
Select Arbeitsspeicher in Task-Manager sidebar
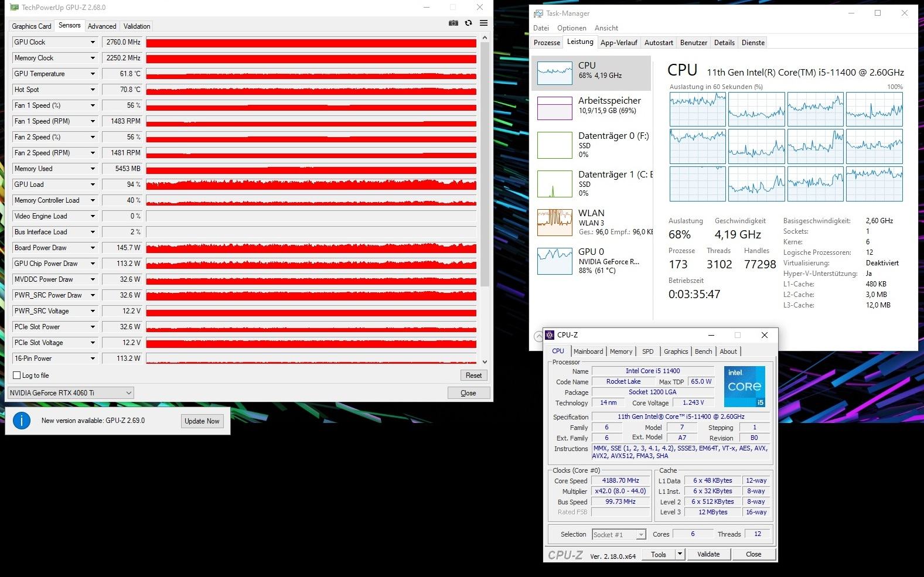coord(591,108)
